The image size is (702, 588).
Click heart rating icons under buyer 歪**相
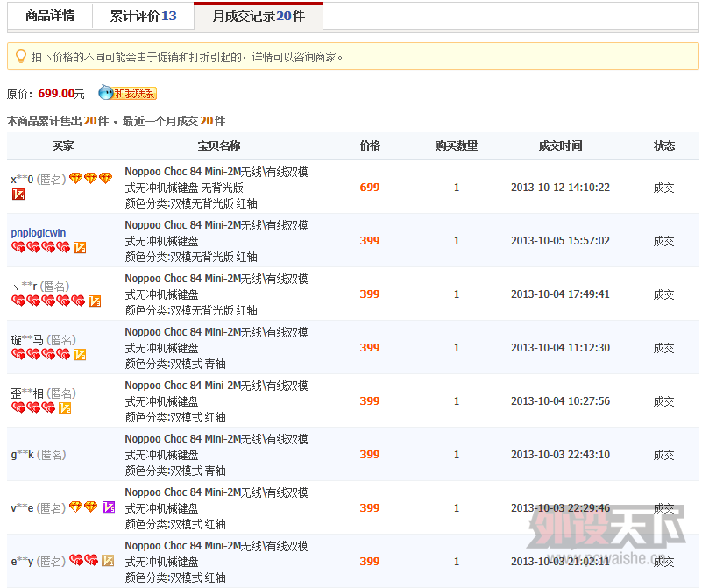pos(33,407)
